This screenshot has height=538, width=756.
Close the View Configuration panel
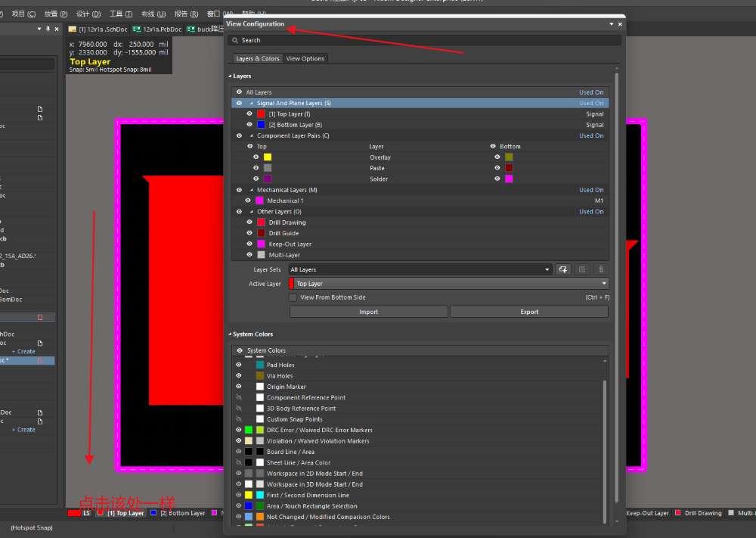pyautogui.click(x=620, y=24)
